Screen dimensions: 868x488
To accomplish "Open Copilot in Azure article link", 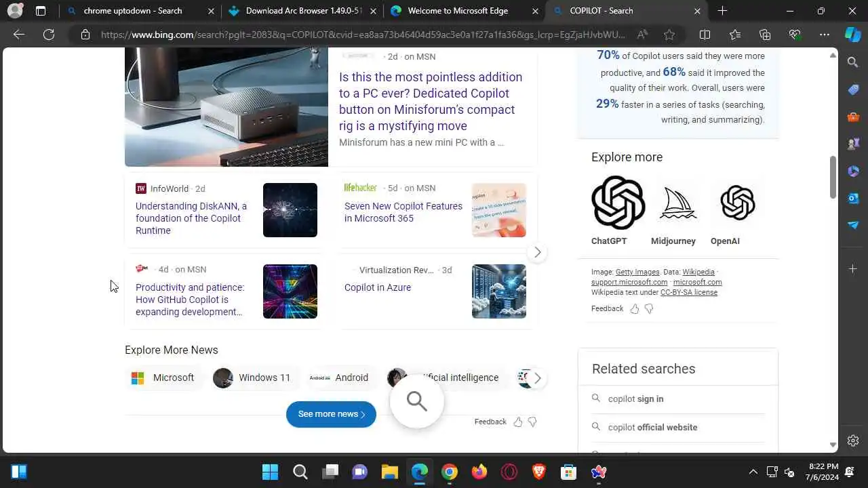I will pos(378,287).
